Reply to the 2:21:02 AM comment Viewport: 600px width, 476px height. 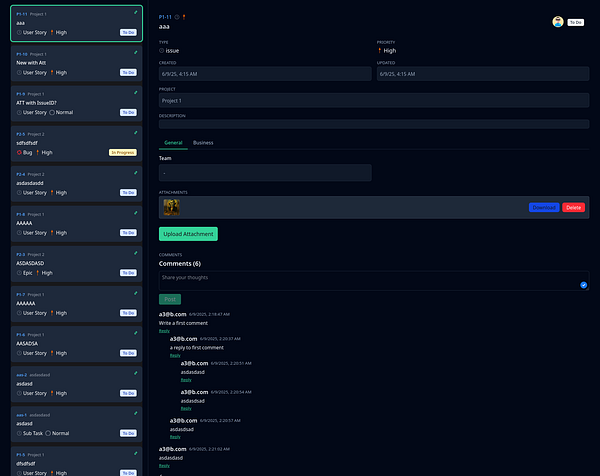(164, 466)
